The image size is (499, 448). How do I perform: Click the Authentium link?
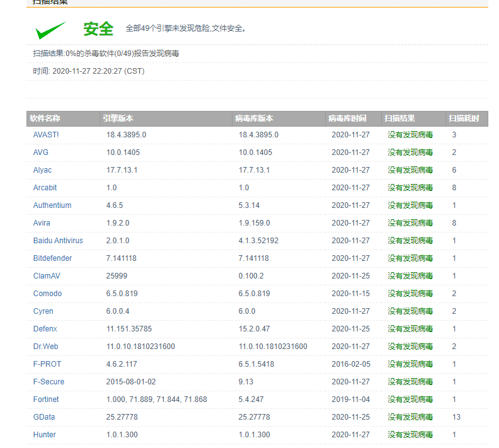[52, 205]
